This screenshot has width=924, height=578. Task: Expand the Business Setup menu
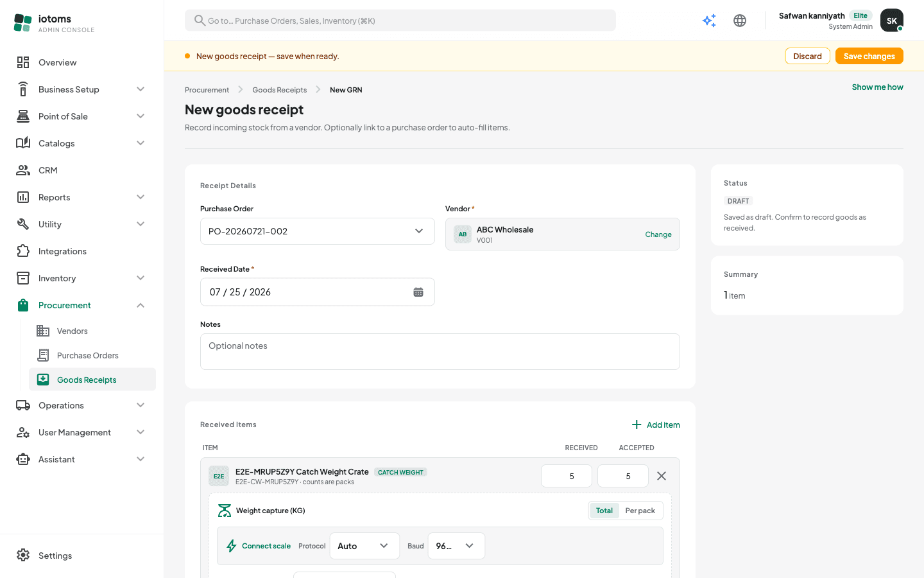(81, 89)
